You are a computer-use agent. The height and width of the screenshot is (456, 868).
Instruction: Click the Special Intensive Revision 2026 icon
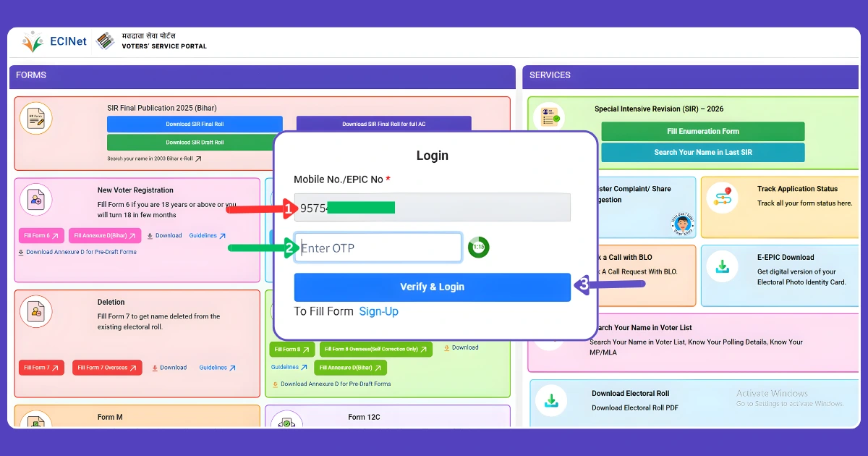pos(550,116)
